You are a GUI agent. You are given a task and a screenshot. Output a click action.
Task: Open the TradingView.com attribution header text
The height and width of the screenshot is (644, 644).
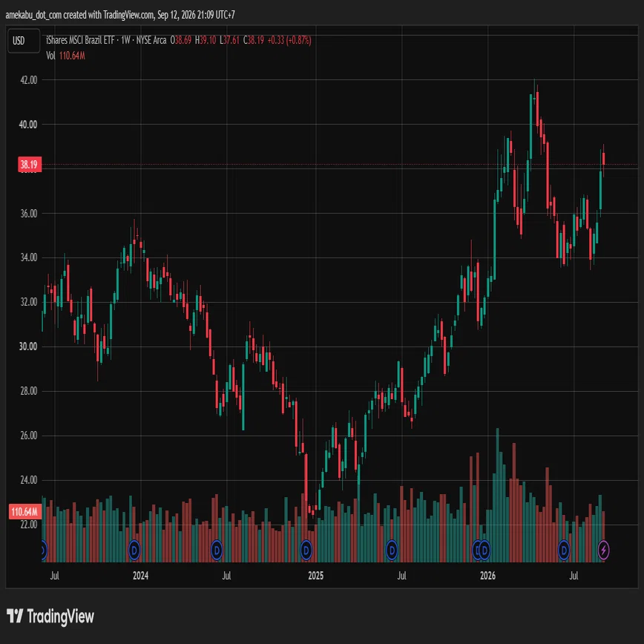click(x=120, y=15)
